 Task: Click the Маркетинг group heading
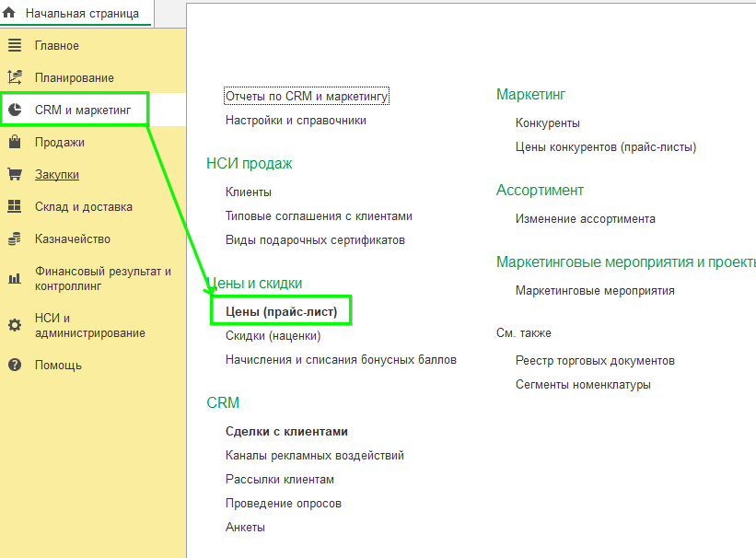coord(530,95)
